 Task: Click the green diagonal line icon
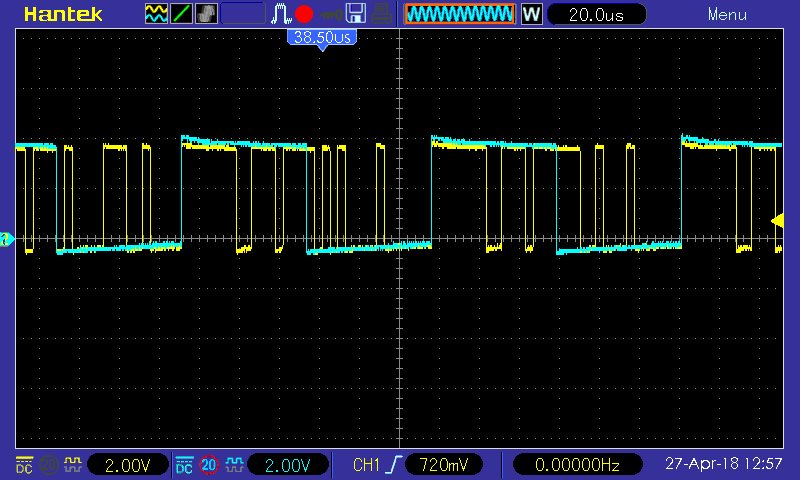tap(181, 14)
